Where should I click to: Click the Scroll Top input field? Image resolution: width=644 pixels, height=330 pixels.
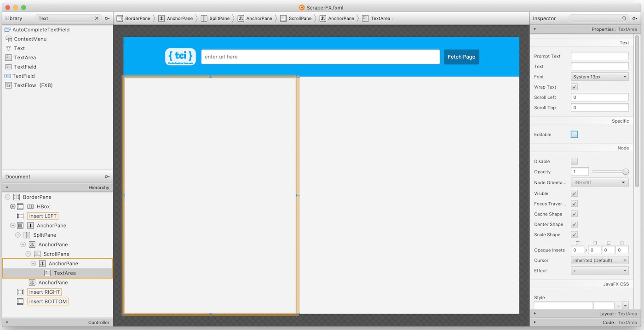[599, 107]
